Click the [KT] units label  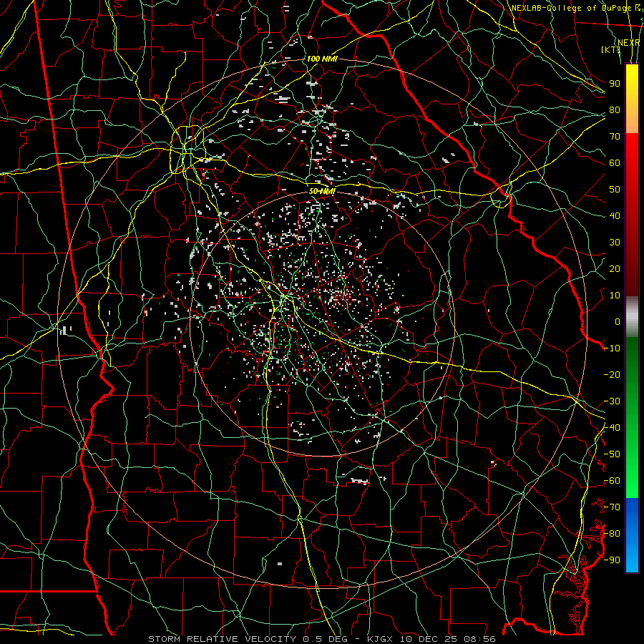tap(611, 49)
